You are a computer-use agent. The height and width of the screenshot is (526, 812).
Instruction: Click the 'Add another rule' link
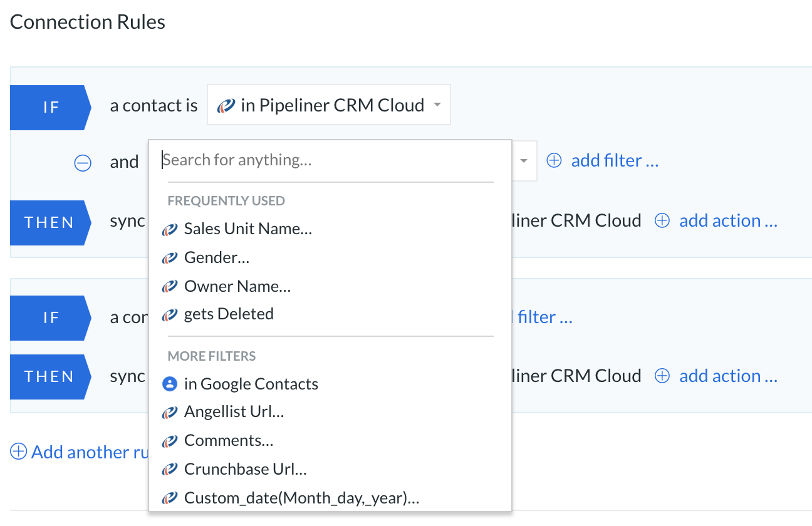point(90,452)
